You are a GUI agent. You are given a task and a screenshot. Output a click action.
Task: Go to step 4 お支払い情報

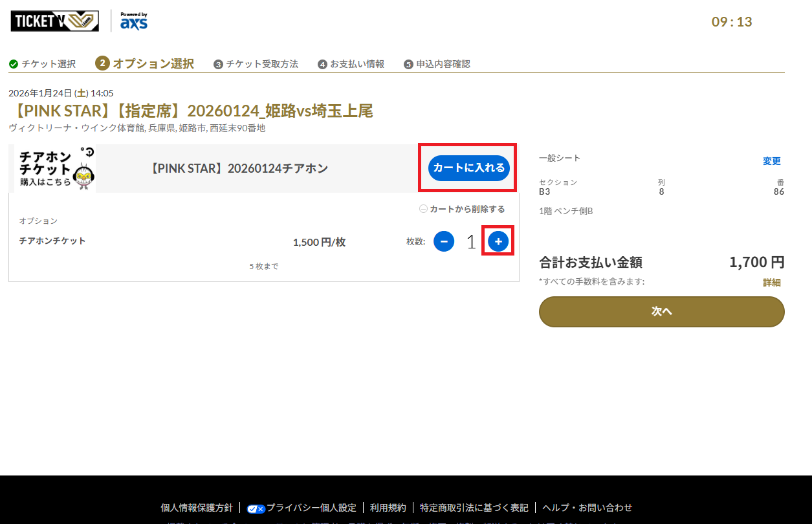point(351,64)
